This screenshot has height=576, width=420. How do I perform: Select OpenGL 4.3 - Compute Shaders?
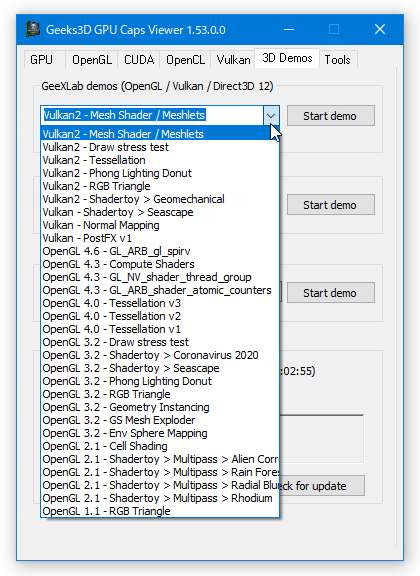pyautogui.click(x=160, y=264)
